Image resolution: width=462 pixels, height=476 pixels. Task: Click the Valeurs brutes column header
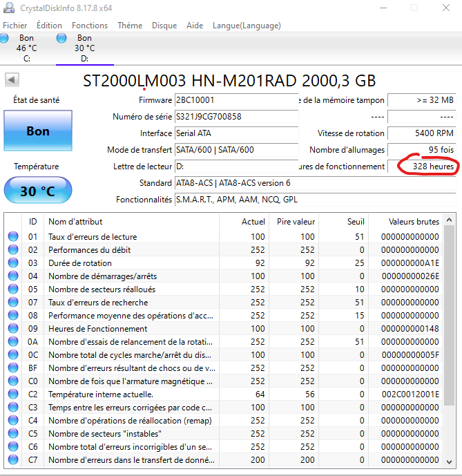coord(405,222)
